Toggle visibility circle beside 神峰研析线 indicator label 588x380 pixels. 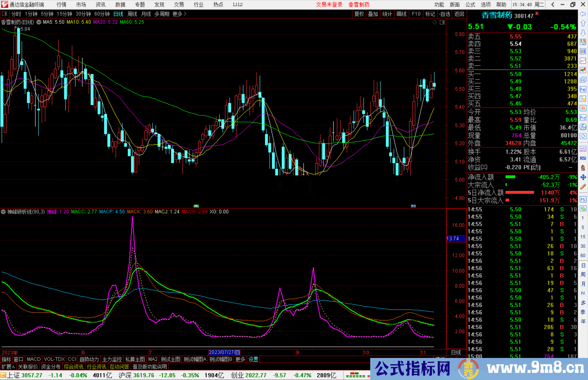click(3, 212)
